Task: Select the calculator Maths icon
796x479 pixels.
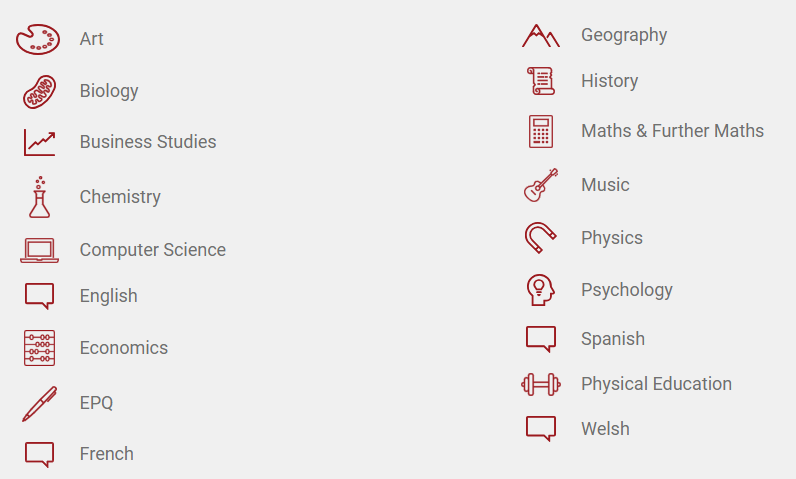Action: (541, 131)
